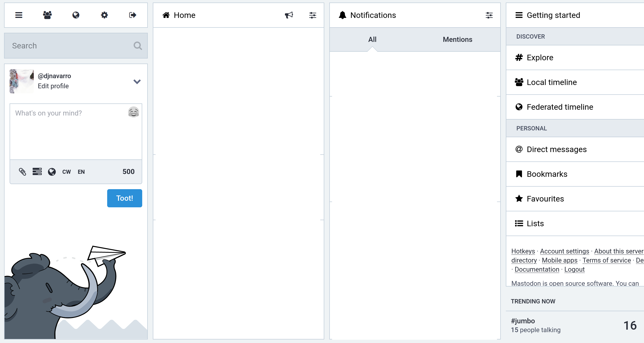The width and height of the screenshot is (644, 343).
Task: Click the hamburger icon beside Getting started
Action: click(x=519, y=15)
